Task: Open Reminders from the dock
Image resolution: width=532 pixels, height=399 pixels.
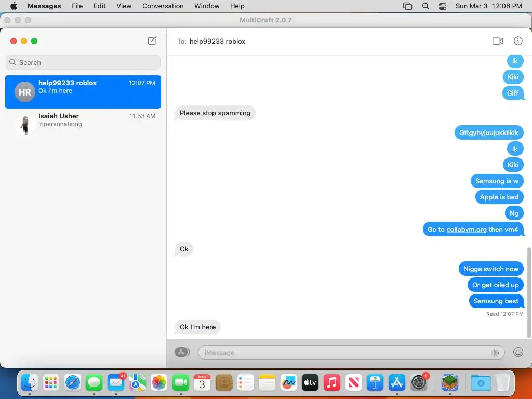Action: pos(245,383)
